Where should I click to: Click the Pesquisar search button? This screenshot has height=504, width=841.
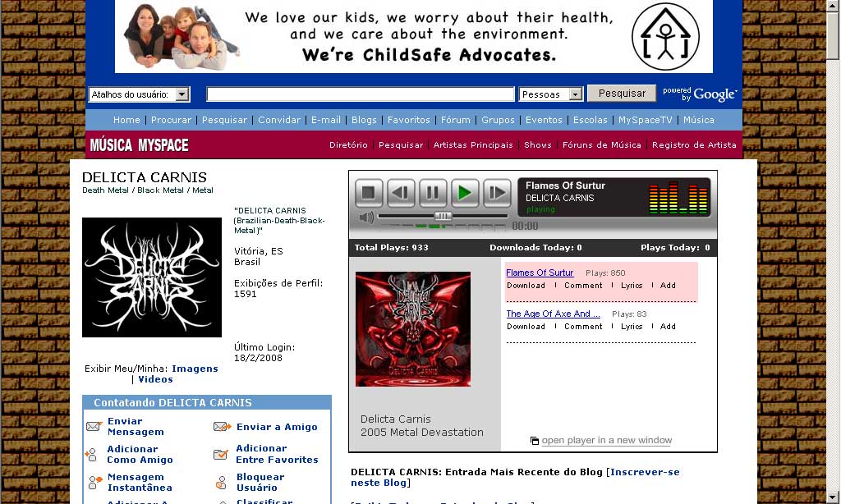coord(622,94)
